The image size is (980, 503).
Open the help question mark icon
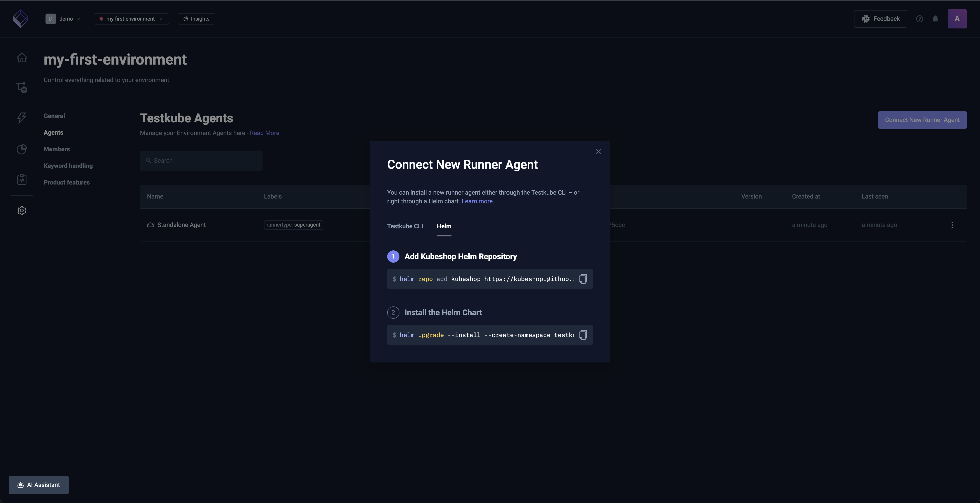(x=919, y=19)
